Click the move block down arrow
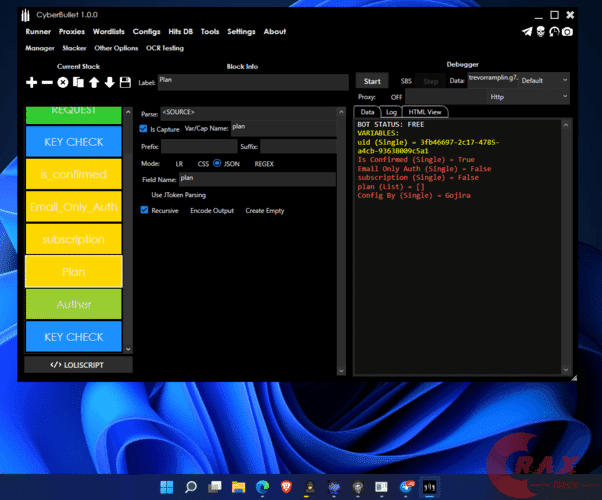602x500 pixels. click(x=109, y=82)
